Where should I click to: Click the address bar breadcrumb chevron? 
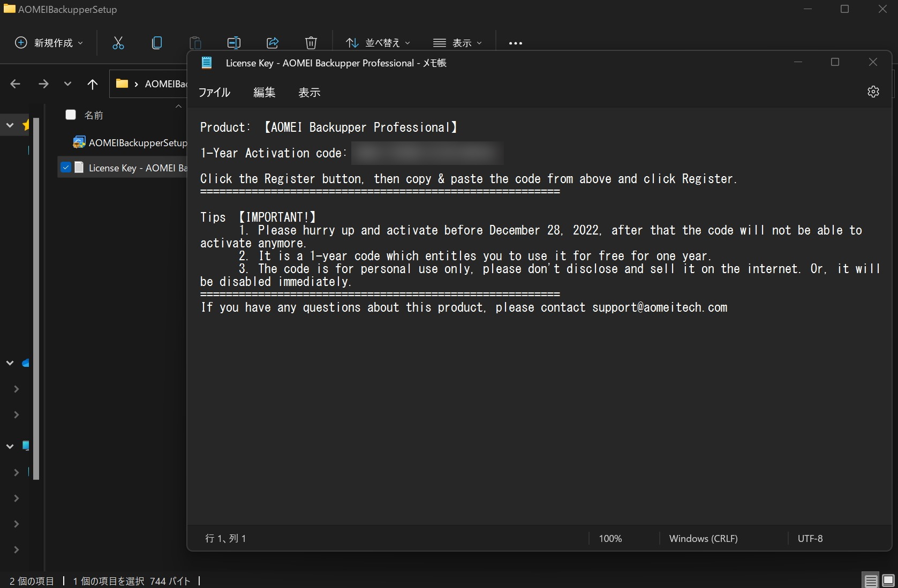point(137,84)
